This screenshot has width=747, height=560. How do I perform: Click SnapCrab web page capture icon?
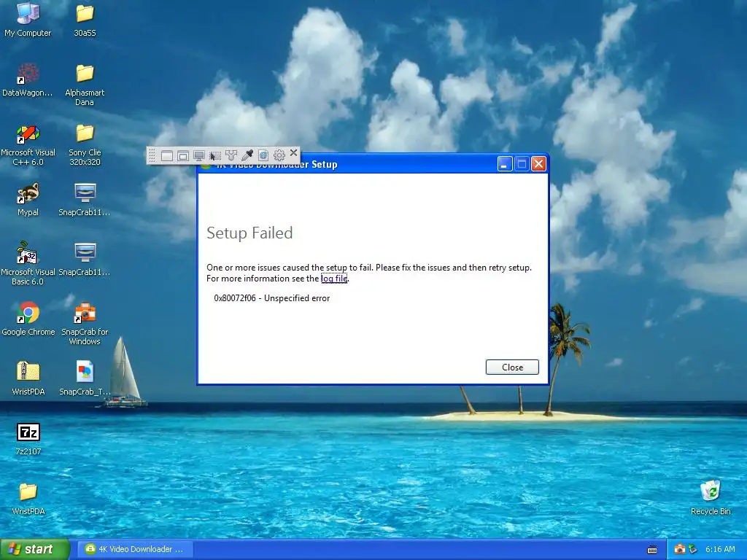(x=263, y=156)
